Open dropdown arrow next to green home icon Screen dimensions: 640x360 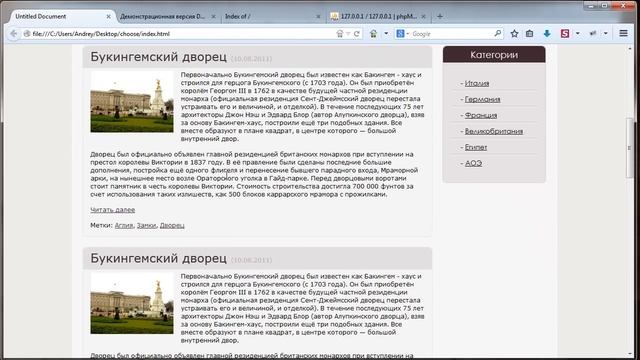coord(386,34)
